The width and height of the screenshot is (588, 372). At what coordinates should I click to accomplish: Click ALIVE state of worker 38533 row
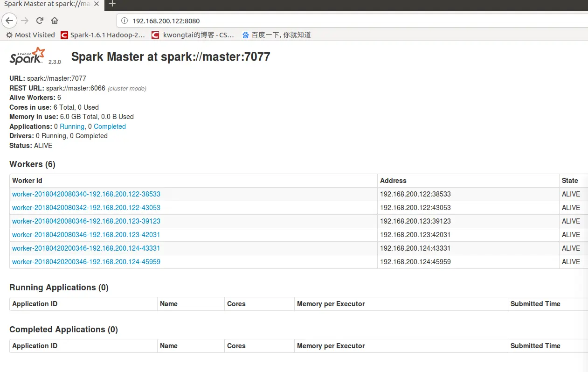[571, 194]
